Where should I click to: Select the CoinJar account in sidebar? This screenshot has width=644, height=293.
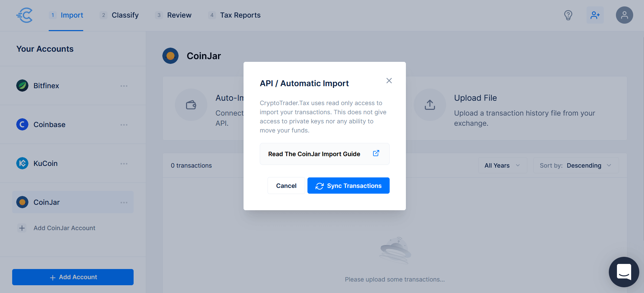(x=73, y=202)
